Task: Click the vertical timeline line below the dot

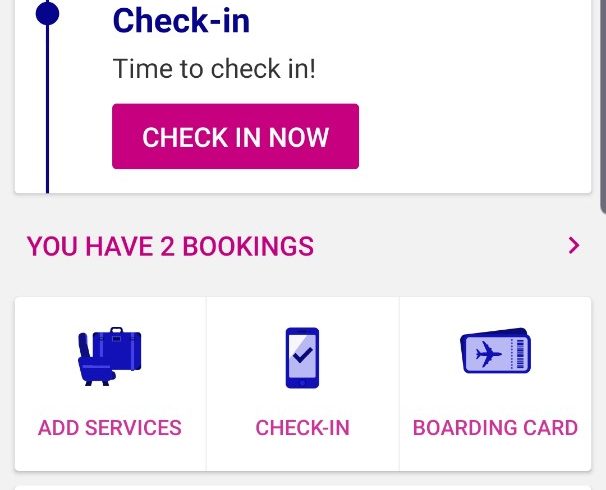Action: tap(48, 109)
